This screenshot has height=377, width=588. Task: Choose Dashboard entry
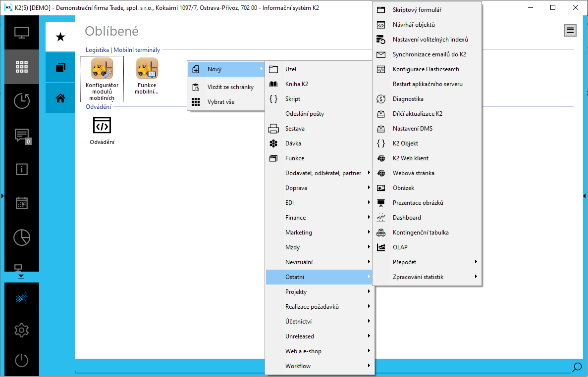click(427, 218)
